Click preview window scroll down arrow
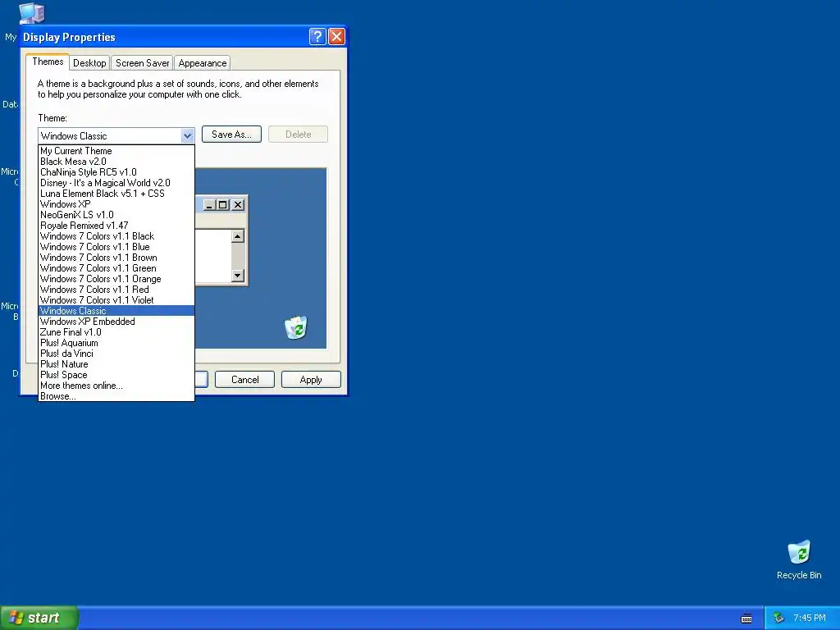This screenshot has width=840, height=630. coord(237,276)
